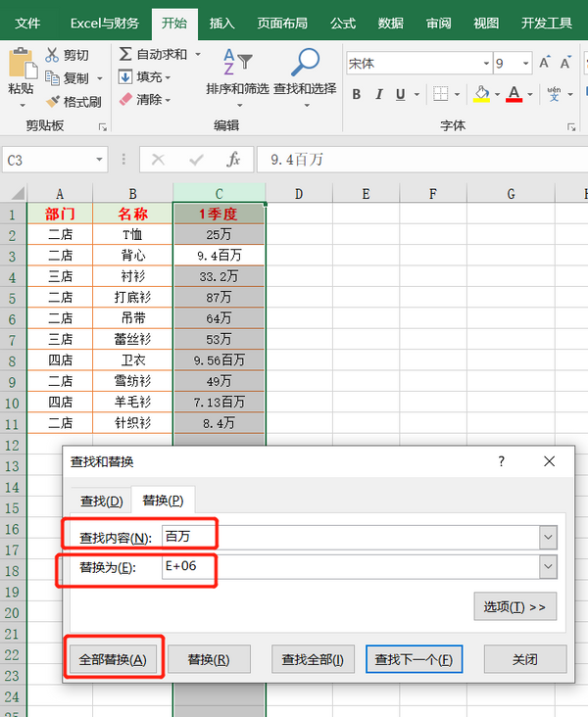The width and height of the screenshot is (588, 717).
Task: Switch to the 视图 View tab
Action: 486,23
